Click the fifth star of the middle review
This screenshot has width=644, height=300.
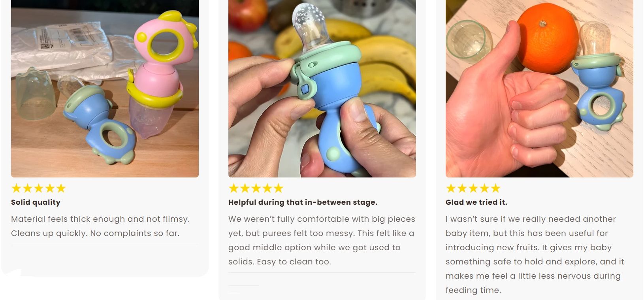(x=278, y=188)
